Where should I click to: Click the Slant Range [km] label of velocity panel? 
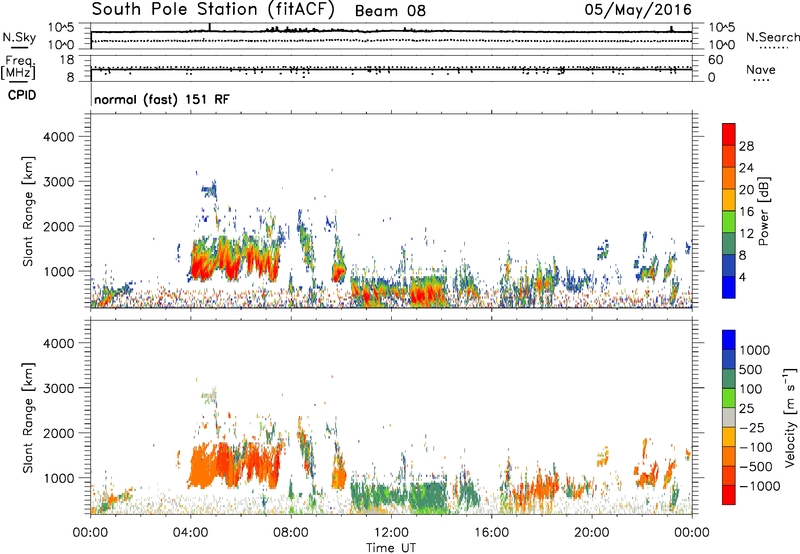tap(28, 418)
